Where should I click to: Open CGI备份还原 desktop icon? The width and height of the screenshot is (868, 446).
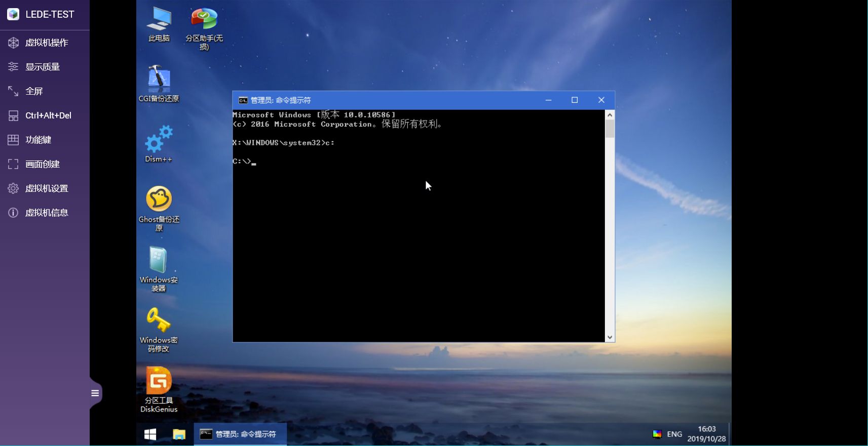click(159, 84)
